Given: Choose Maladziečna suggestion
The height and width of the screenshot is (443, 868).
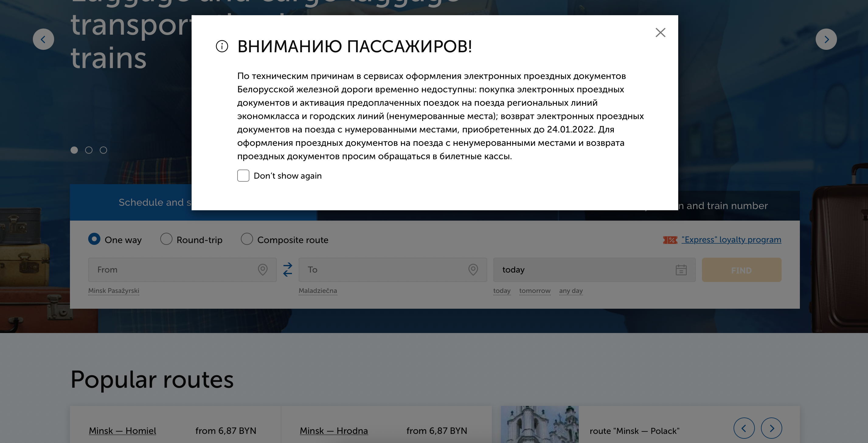Looking at the screenshot, I should click(318, 290).
